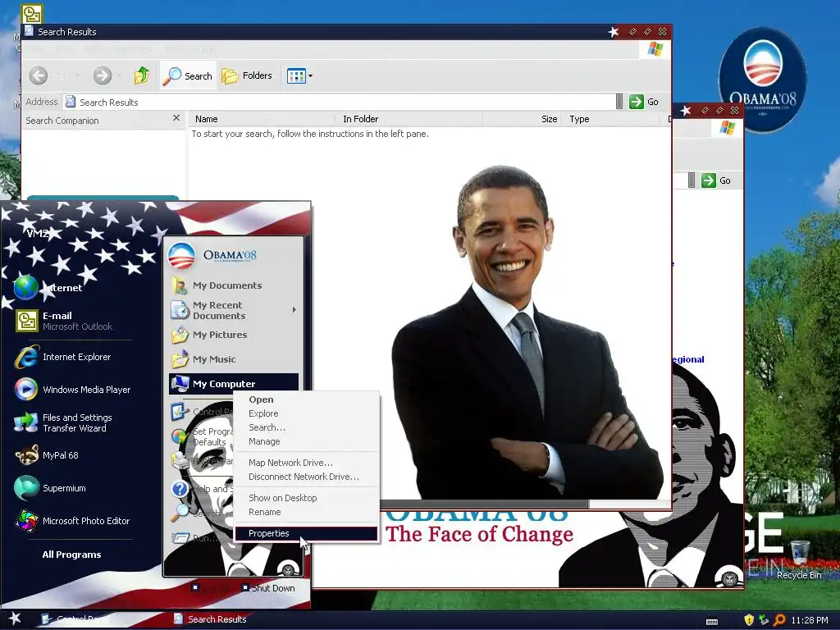Choose Explore from the context menu
Screen dimensions: 840x630
coord(263,413)
